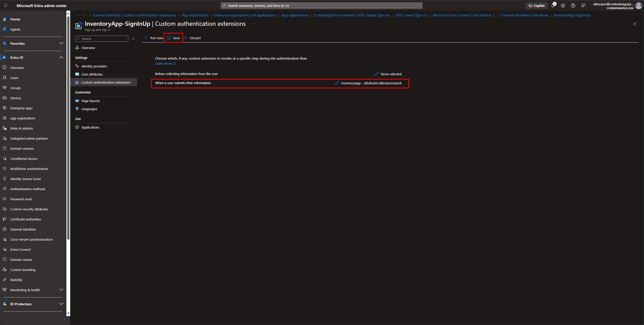Open Languages customization
644x325 pixels.
click(89, 109)
